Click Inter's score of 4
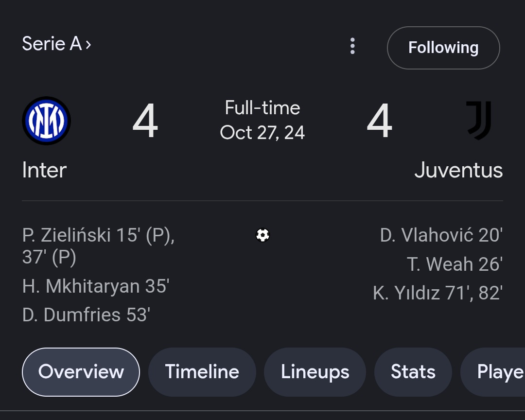Screen dimensions: 525x420 pos(145,121)
